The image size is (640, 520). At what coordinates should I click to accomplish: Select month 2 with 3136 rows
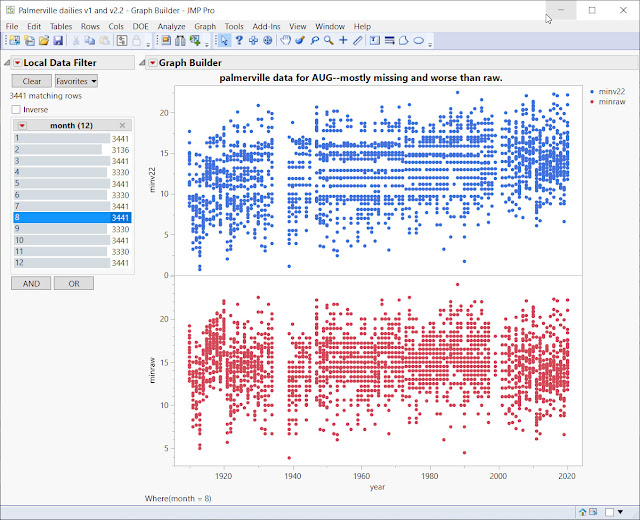coord(72,150)
